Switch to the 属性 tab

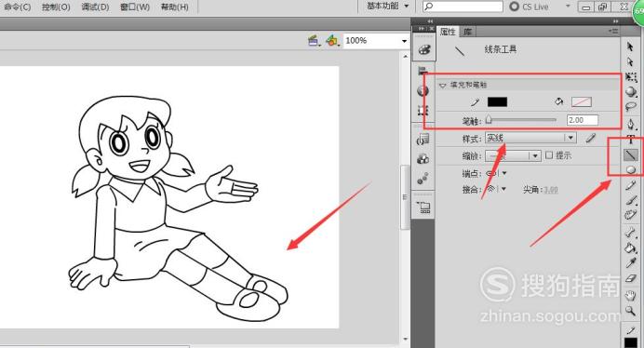[x=448, y=32]
